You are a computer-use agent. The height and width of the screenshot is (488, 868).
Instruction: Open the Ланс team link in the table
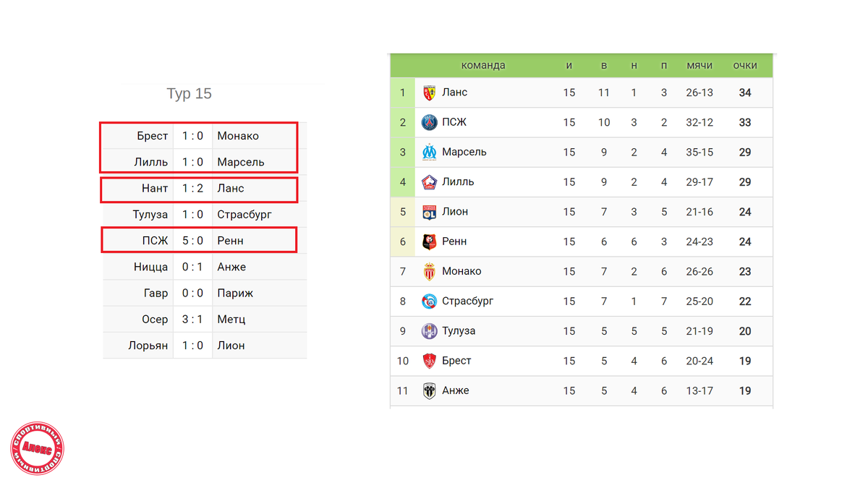click(455, 93)
